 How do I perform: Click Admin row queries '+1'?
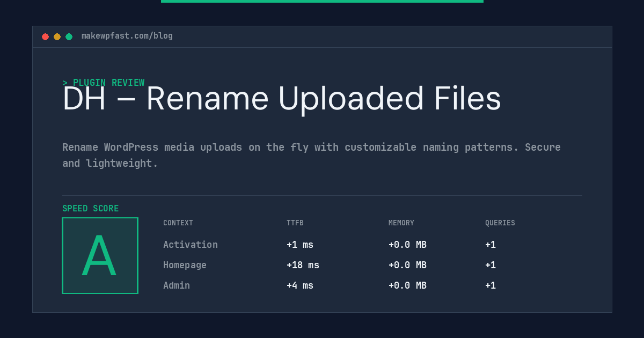[x=491, y=285]
